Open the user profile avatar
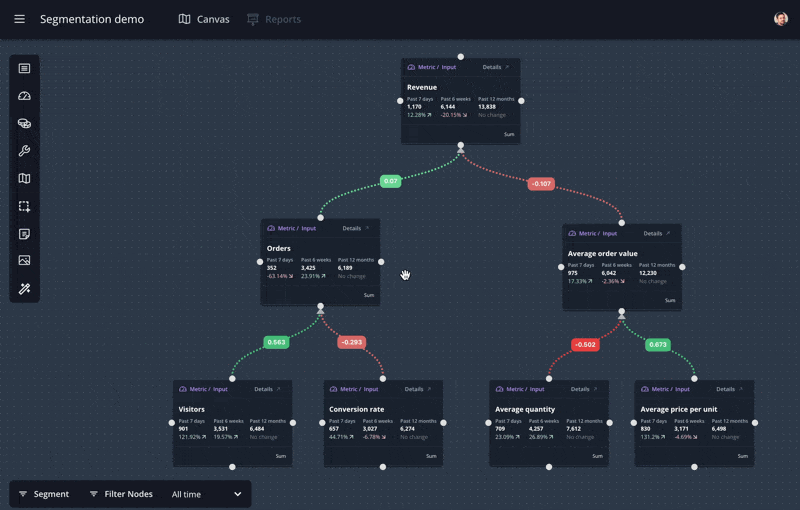Screen dimensions: 800x510 tap(780, 19)
